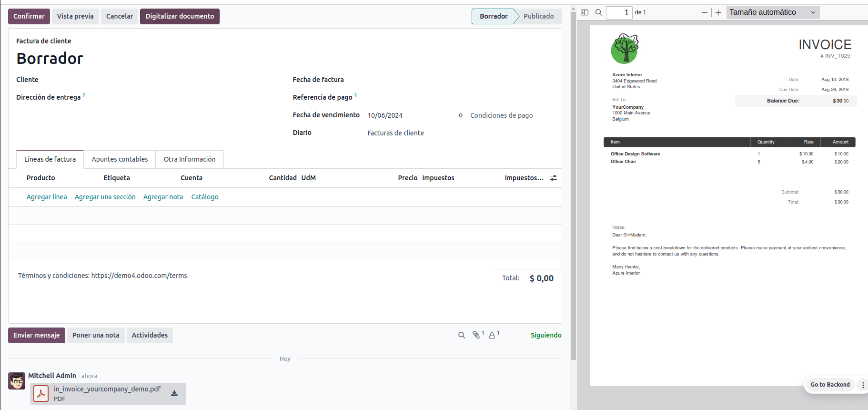The image size is (868, 410).
Task: Click the Dirección de entrega help question mark
Action: 84,95
